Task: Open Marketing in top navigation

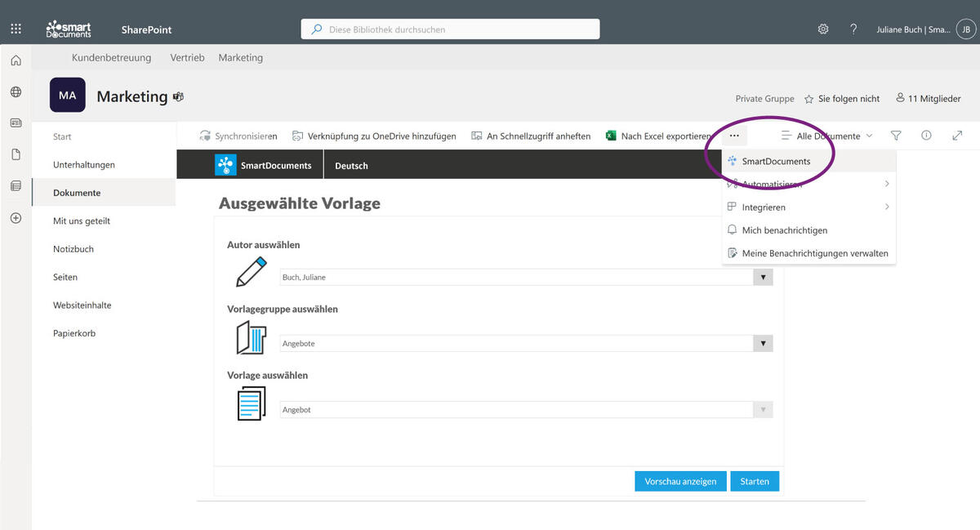Action: (241, 58)
